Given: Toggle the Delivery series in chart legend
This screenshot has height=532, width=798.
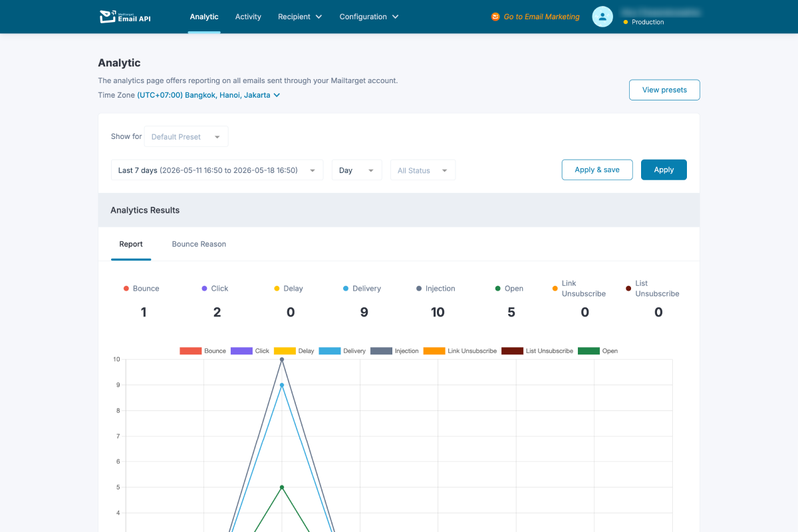Looking at the screenshot, I should click(342, 351).
